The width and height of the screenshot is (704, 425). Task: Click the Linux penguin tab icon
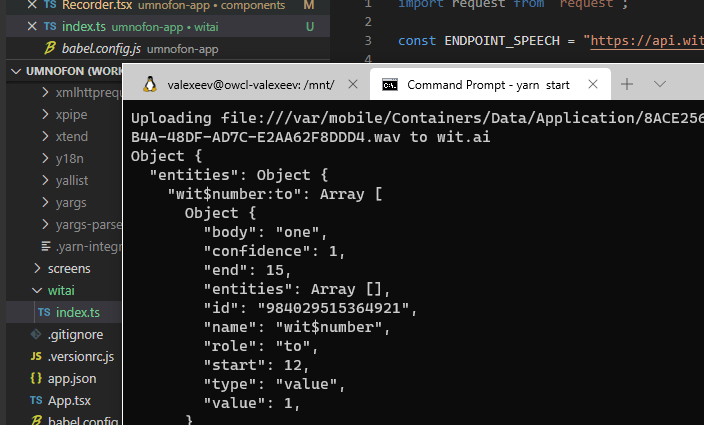pos(150,84)
